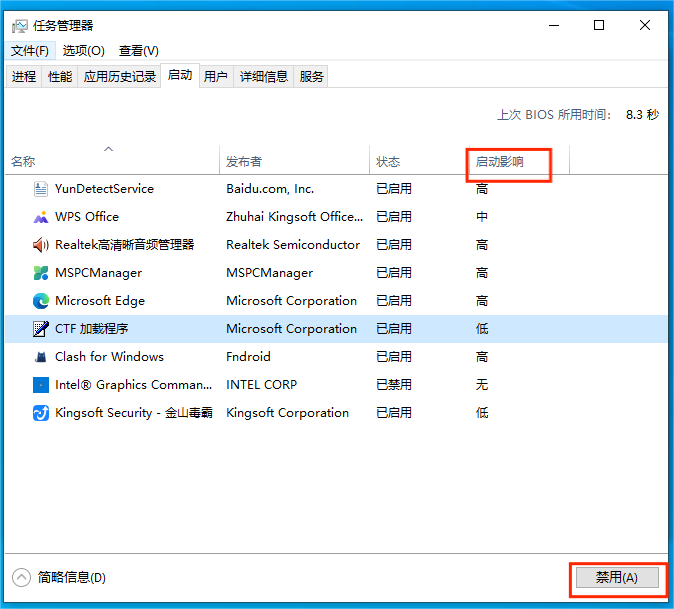674x609 pixels.
Task: Open the Task Manager title bar icon
Action: tap(20, 26)
